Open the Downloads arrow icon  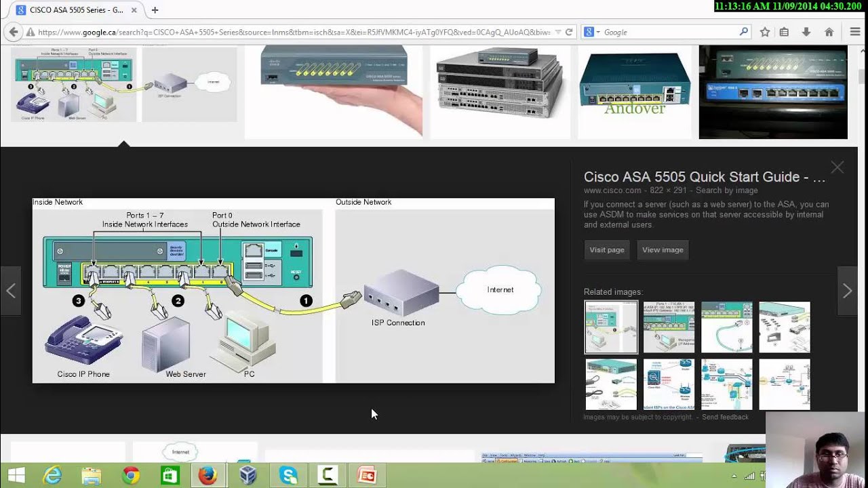(x=806, y=32)
